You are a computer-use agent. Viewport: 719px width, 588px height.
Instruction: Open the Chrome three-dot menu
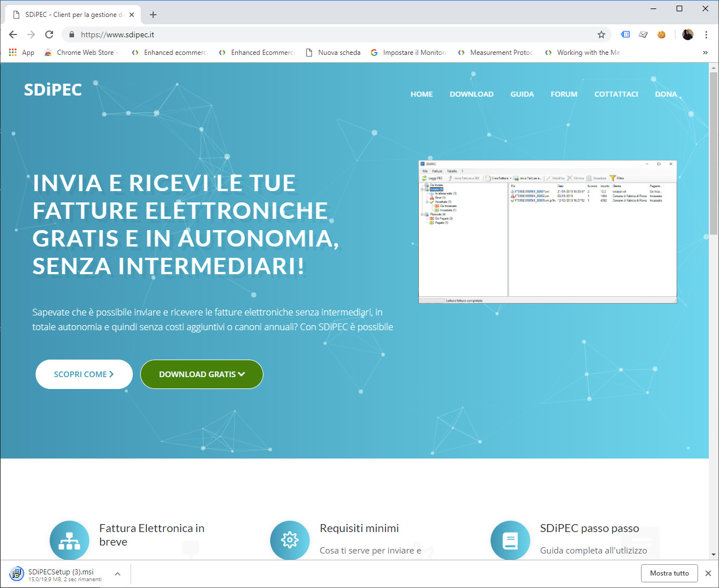pos(706,34)
